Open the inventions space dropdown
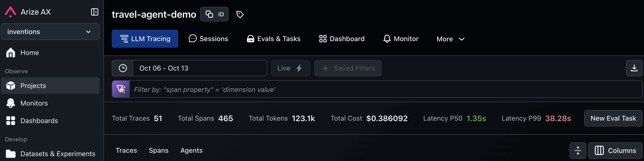The width and height of the screenshot is (644, 161). 50,32
